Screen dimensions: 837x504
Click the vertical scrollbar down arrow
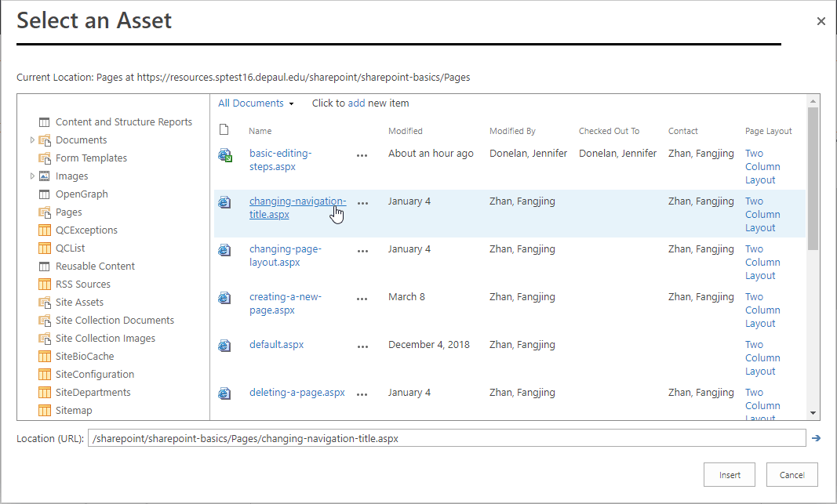813,413
